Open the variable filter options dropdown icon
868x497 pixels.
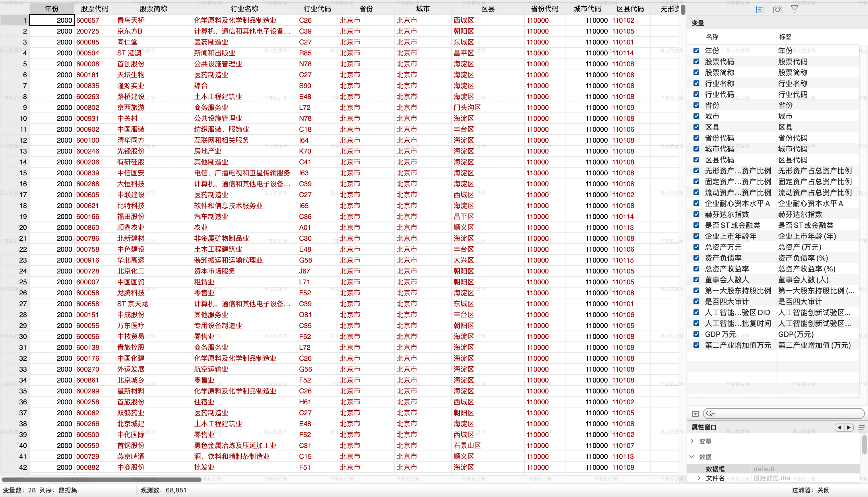[695, 414]
